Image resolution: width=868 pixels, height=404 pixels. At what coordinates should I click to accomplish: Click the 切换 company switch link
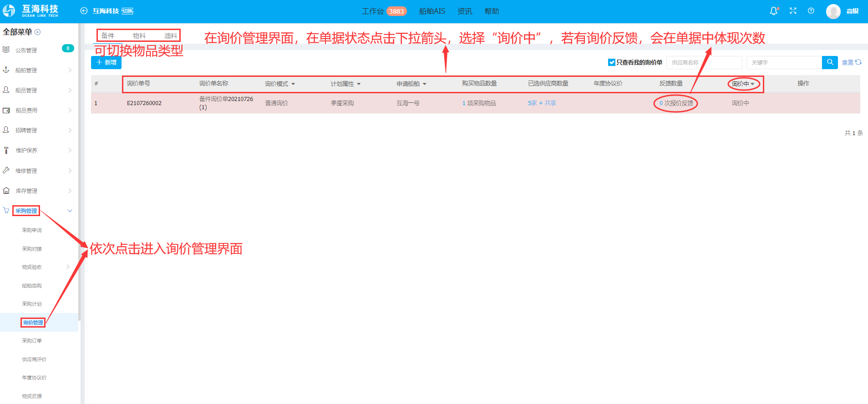pyautogui.click(x=127, y=11)
